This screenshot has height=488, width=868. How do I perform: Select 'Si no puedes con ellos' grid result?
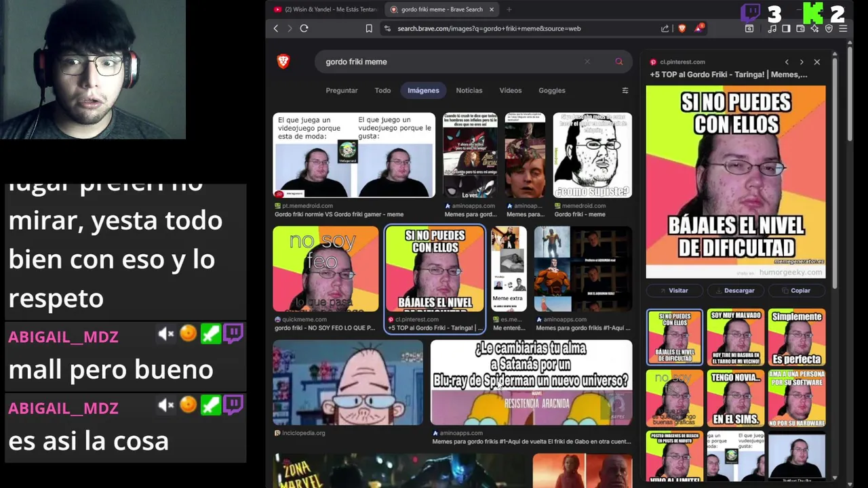point(435,269)
